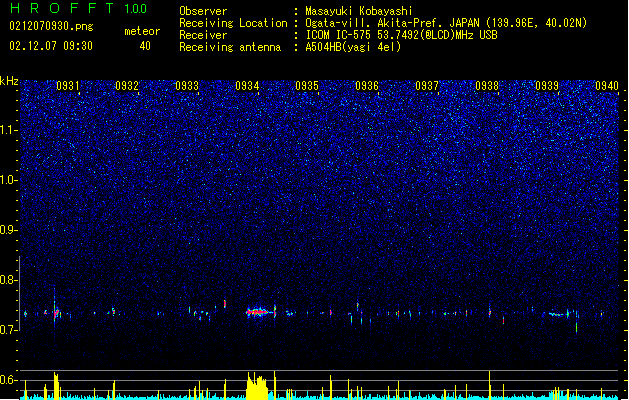Click the date stamp 02.12.07 09:30
The height and width of the screenshot is (400, 629).
click(x=51, y=46)
